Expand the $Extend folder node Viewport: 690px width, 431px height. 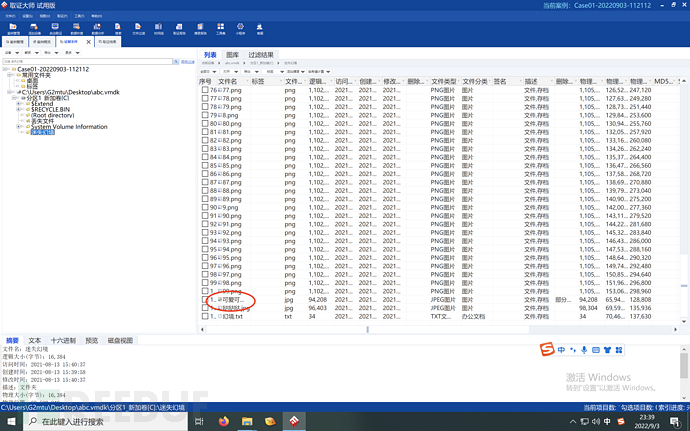pos(18,104)
